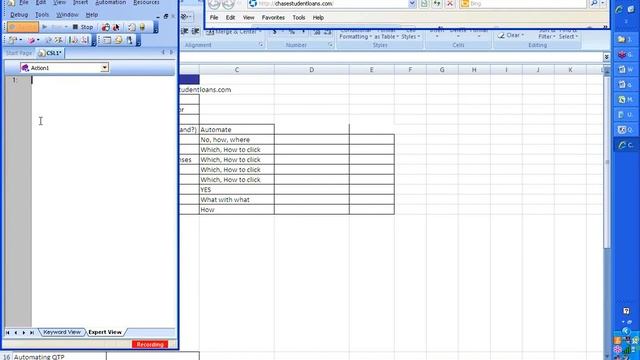Click the red icon with black pointer in QTP
Screen dimensions: 640x360
[116, 27]
